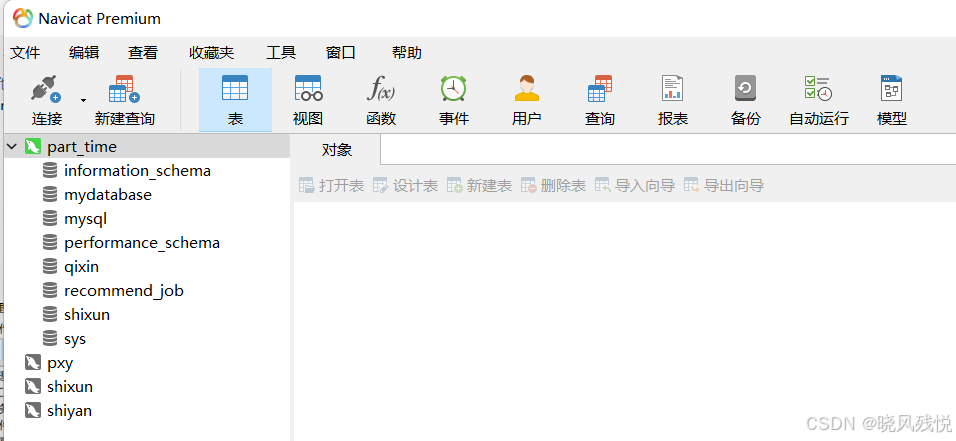Select the shixun connection entry
956x441 pixels.
tap(70, 387)
